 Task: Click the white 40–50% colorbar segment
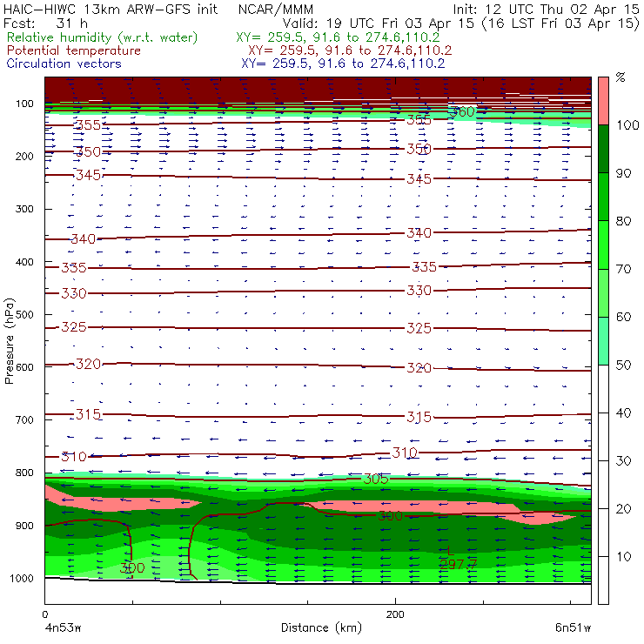(x=603, y=388)
